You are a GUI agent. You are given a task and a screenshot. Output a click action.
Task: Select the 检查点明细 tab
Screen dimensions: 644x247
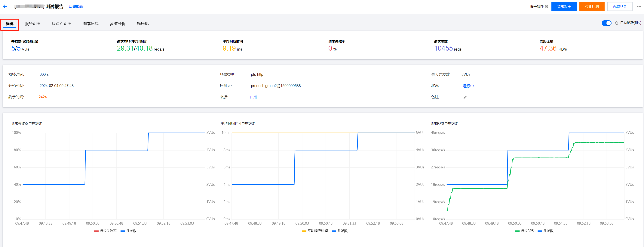(62, 23)
